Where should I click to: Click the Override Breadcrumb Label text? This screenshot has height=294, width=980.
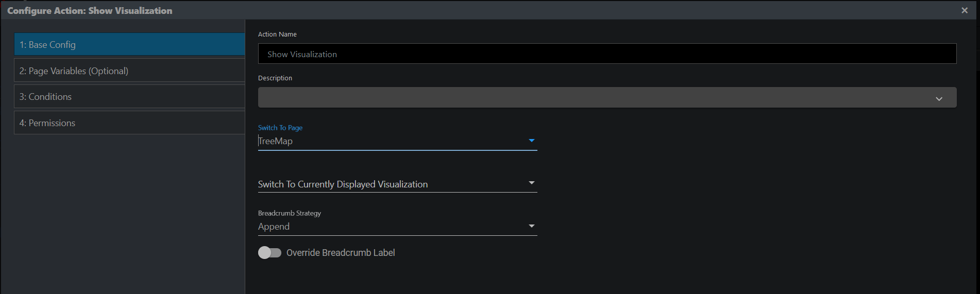(x=341, y=253)
